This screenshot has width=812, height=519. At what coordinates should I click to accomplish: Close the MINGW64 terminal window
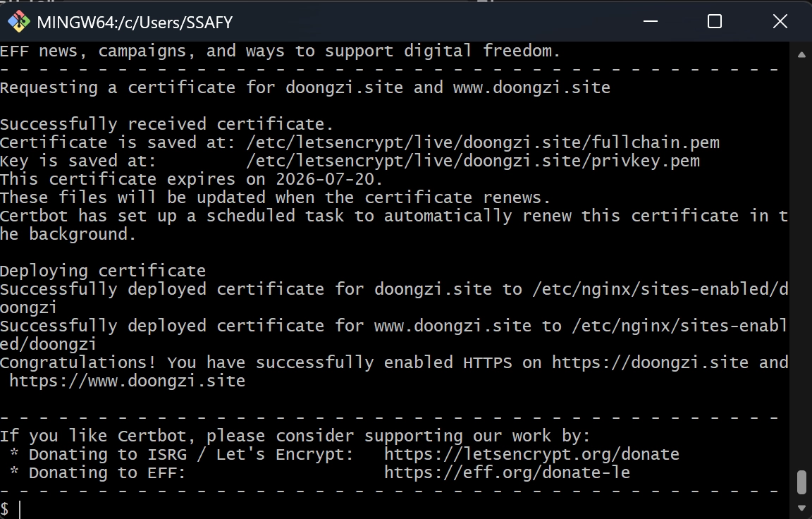(x=780, y=21)
